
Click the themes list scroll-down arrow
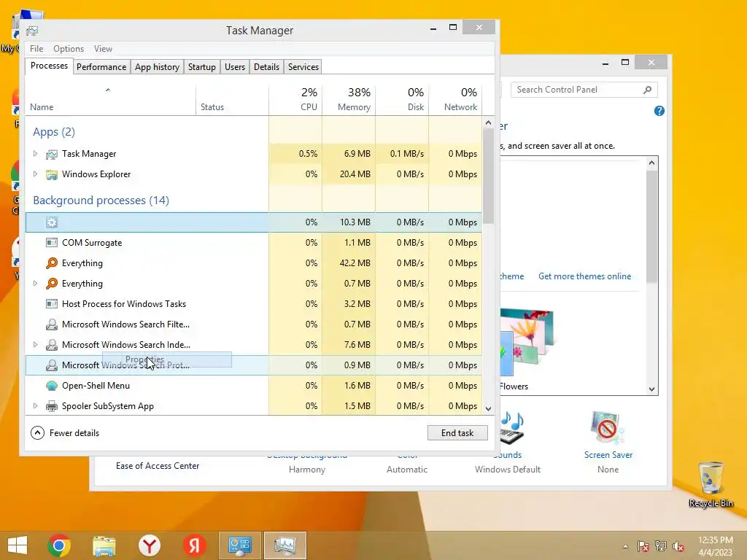point(651,389)
